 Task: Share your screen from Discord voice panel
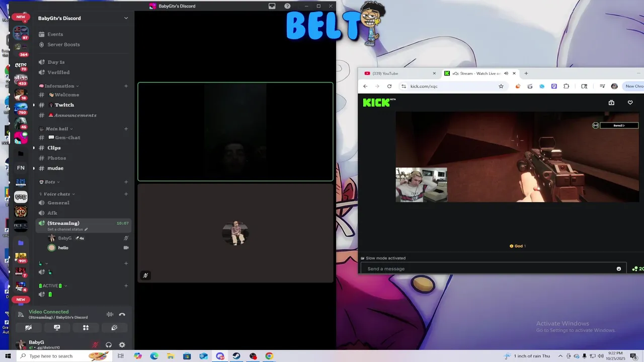tap(57, 328)
